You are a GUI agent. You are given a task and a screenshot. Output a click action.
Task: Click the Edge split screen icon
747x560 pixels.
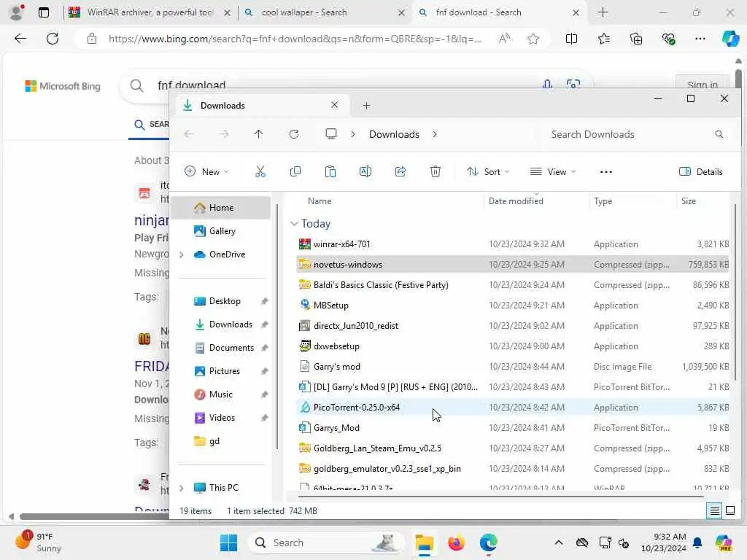click(571, 39)
